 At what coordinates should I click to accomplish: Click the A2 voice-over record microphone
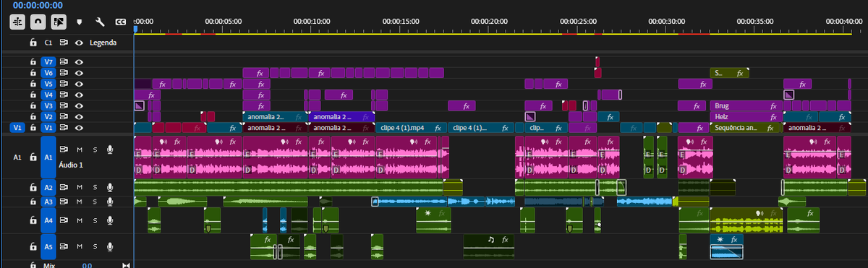[110, 187]
